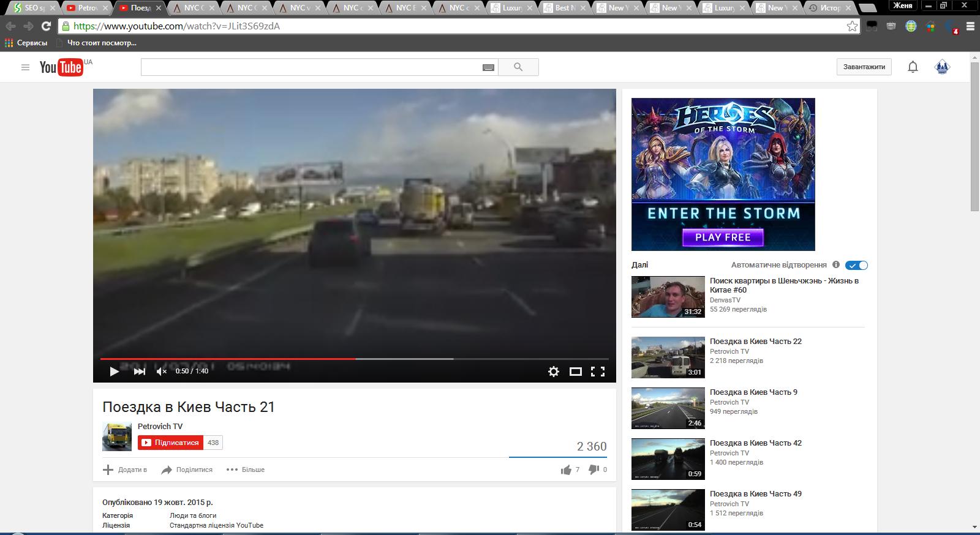Switch to the Petrov tab
This screenshot has width=980, height=535.
point(86,8)
